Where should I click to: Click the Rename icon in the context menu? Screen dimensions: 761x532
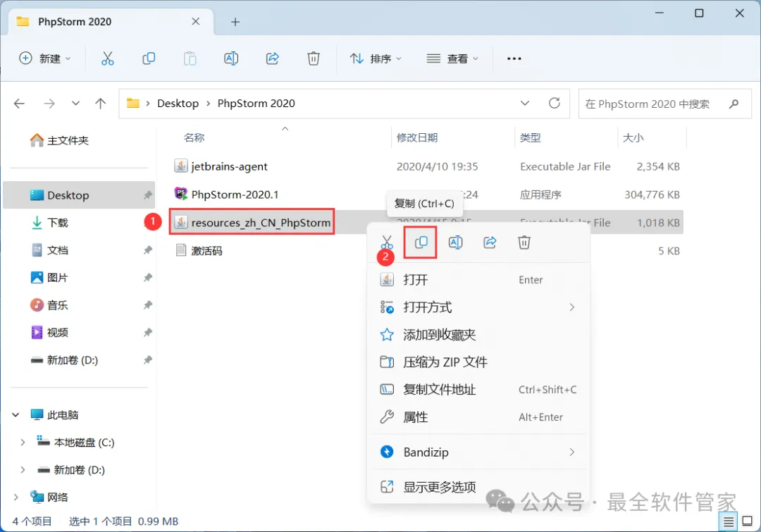(x=455, y=242)
